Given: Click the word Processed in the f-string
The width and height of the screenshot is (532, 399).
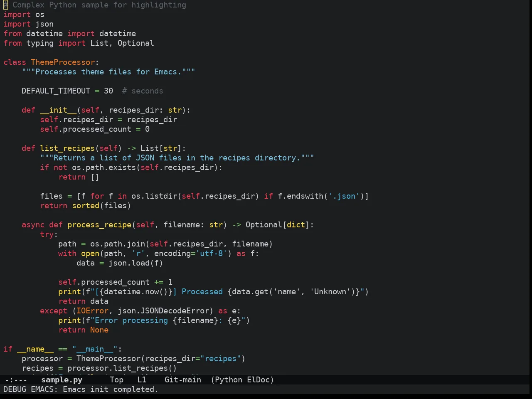Looking at the screenshot, I should tap(202, 292).
